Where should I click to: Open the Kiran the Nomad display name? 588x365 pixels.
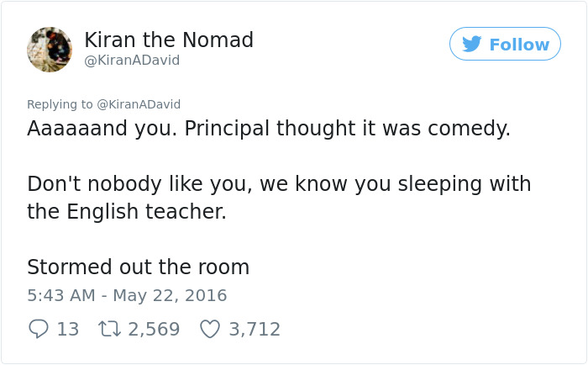click(169, 40)
